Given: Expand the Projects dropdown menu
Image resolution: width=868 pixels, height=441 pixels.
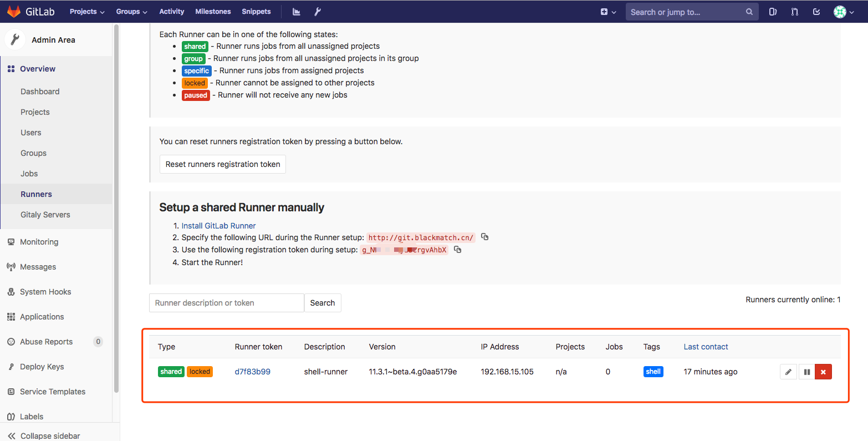Looking at the screenshot, I should point(87,12).
